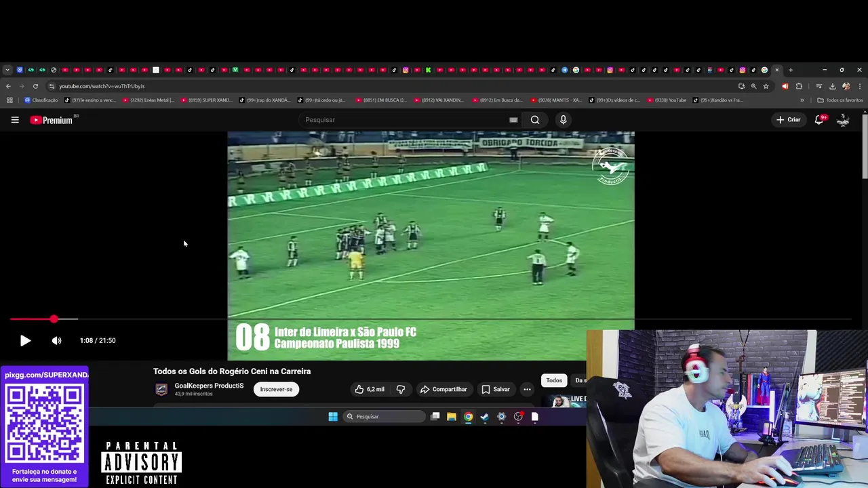868x488 pixels.
Task: Expand the tab search dropdown arrow
Action: tap(7, 70)
